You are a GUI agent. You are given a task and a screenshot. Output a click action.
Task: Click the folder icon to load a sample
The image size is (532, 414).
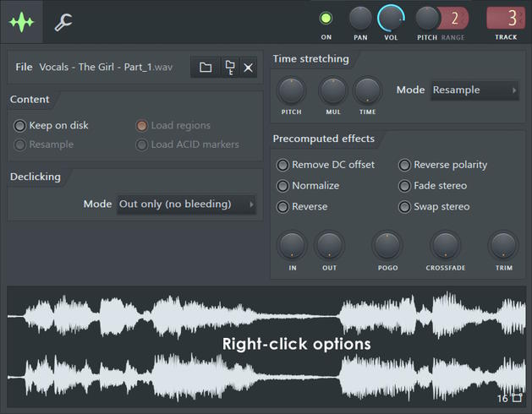point(206,68)
